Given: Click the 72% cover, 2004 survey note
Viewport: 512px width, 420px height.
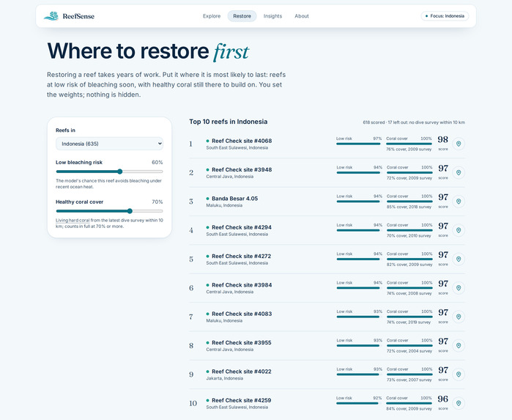Looking at the screenshot, I should pos(409,351).
